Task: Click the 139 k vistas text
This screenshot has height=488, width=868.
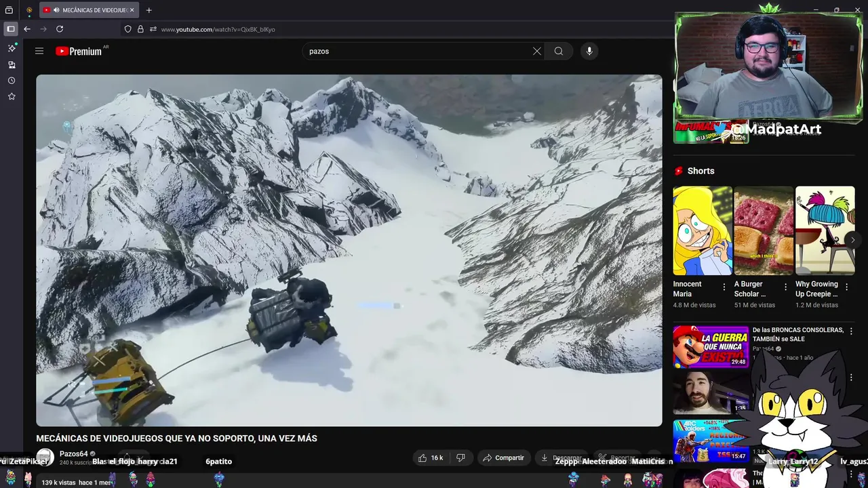Action: (x=59, y=483)
